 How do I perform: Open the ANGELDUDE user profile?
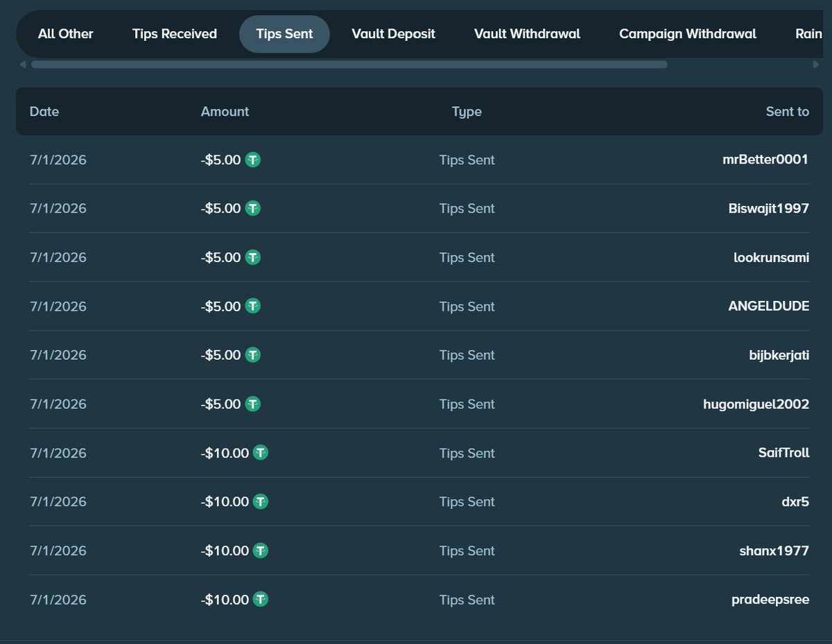tap(769, 306)
